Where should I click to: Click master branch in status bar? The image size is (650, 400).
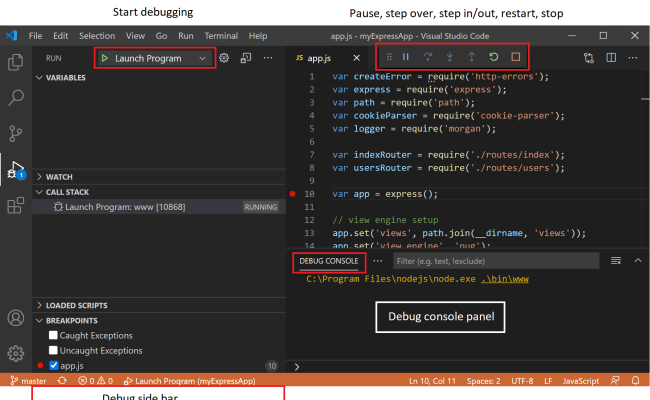[28, 381]
